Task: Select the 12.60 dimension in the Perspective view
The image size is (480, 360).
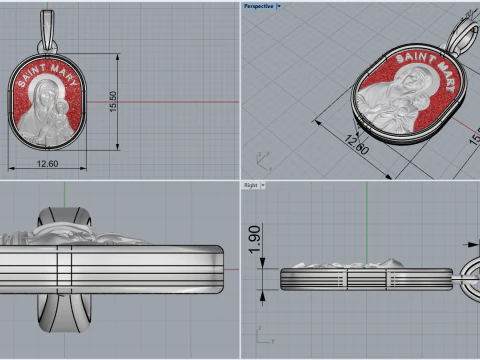Action: tap(357, 144)
